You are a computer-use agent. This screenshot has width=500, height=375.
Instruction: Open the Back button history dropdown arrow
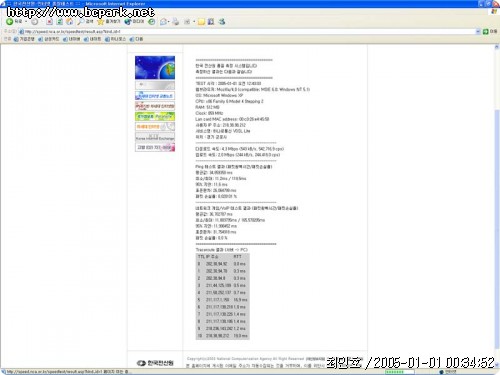(26, 22)
